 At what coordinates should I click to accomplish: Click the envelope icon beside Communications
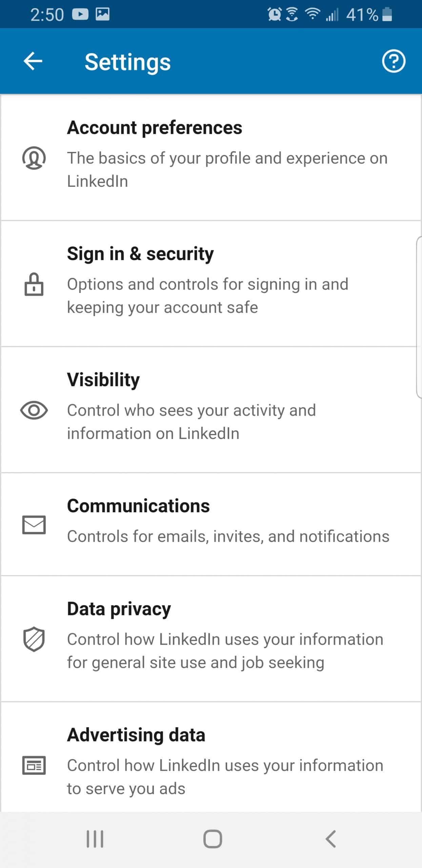34,525
